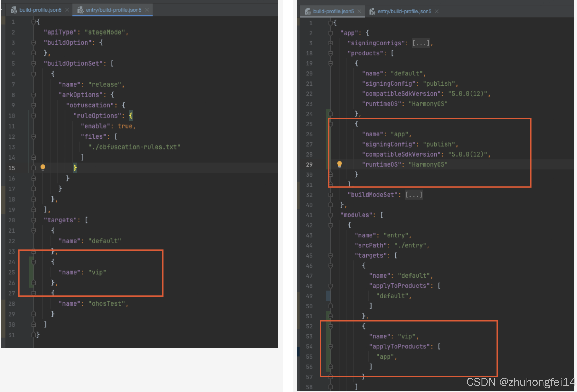Close left editor's build-profile.json5 tab

click(x=67, y=10)
